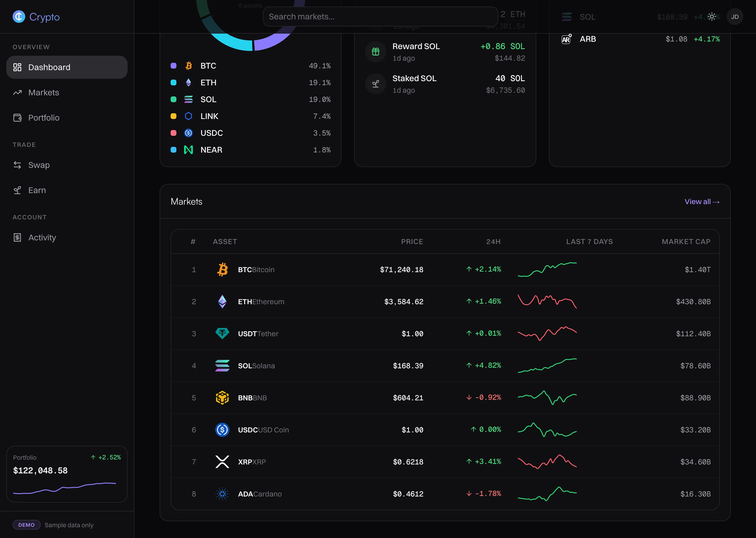Viewport: 756px width, 538px height.
Task: Click the USDT Tether asset name
Action: pos(258,334)
